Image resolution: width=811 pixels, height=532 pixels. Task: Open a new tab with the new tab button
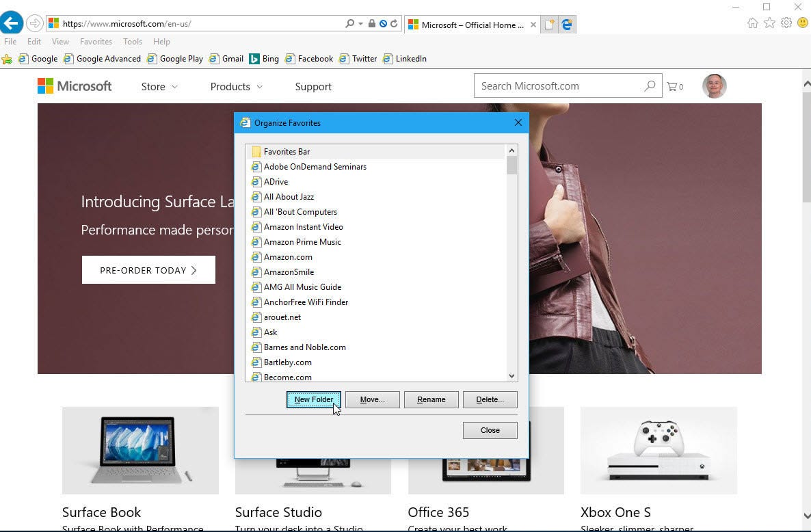pyautogui.click(x=549, y=23)
